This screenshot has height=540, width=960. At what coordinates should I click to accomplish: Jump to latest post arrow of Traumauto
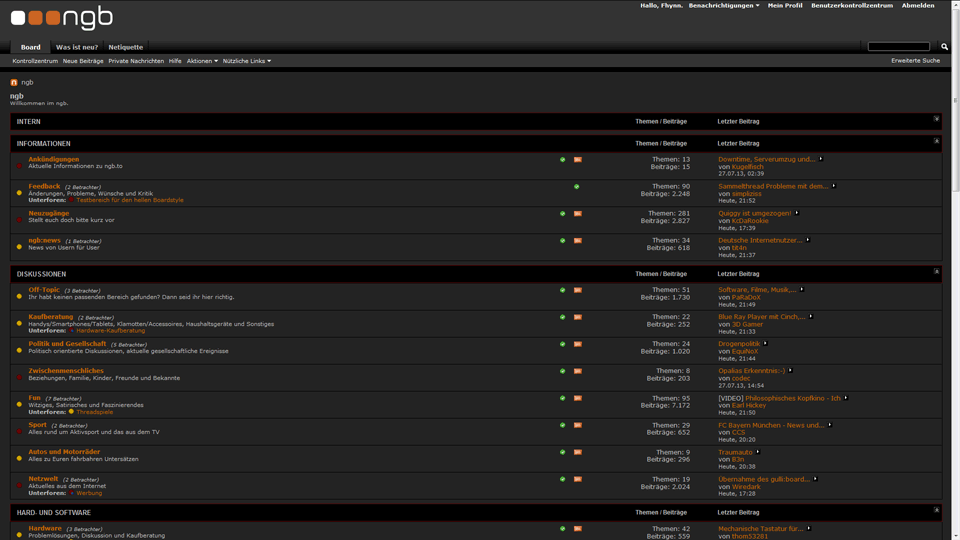click(x=758, y=452)
